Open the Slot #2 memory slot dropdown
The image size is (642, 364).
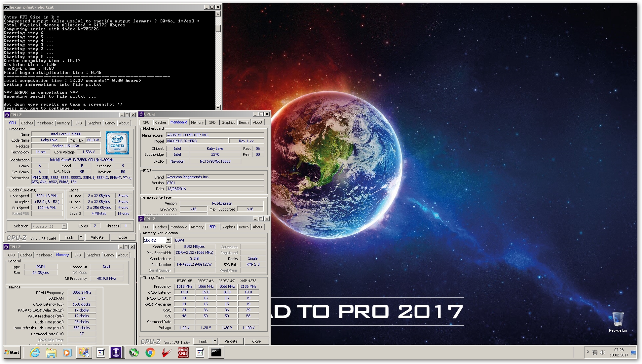[x=168, y=240]
